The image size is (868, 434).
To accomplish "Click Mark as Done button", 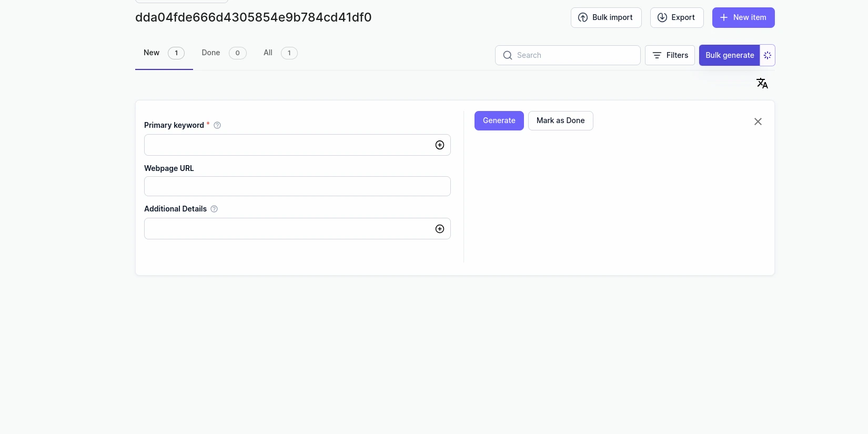I will pyautogui.click(x=560, y=120).
